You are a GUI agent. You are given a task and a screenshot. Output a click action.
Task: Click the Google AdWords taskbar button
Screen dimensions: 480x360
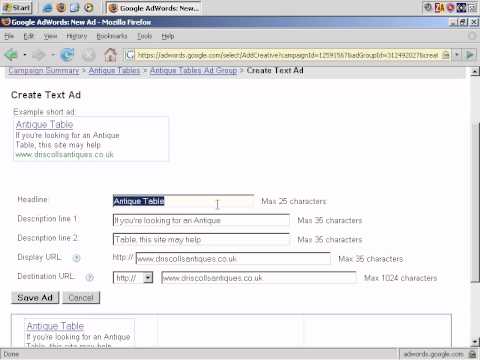click(153, 8)
